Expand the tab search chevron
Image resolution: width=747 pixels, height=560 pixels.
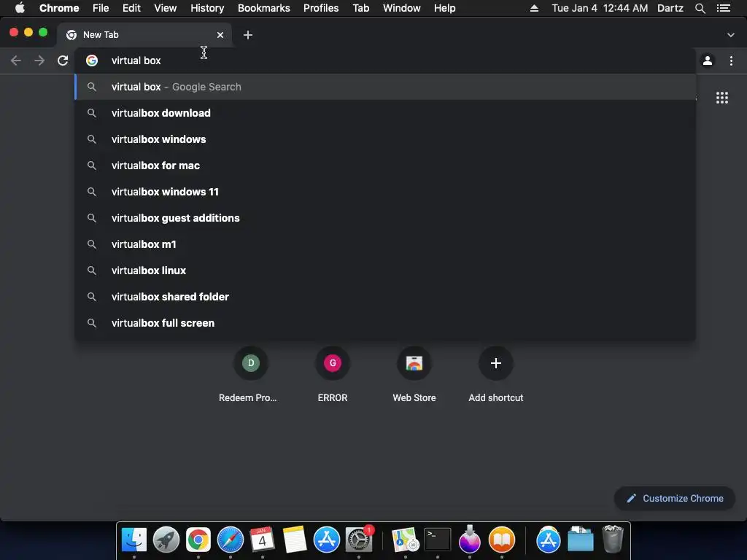[x=731, y=35]
